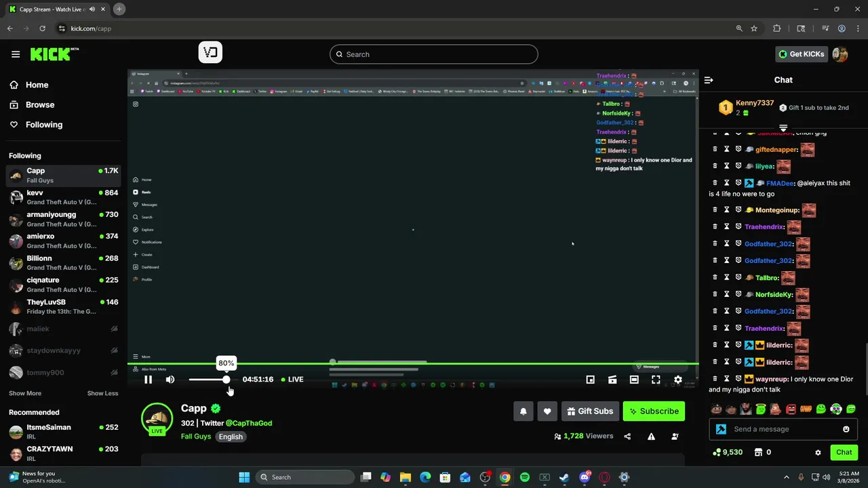Collapse following list with Show Less
868x488 pixels.
[102, 393]
